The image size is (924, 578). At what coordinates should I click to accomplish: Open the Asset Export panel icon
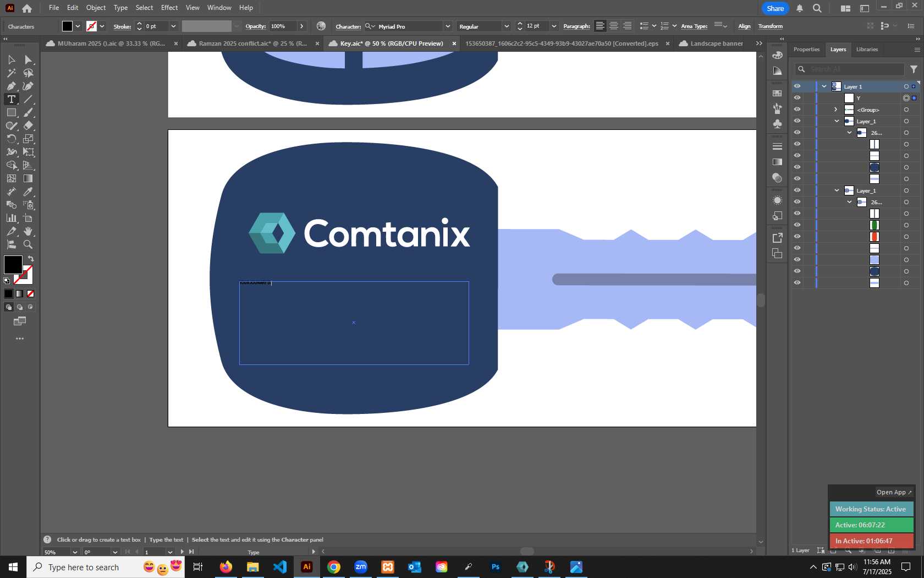[x=777, y=238]
